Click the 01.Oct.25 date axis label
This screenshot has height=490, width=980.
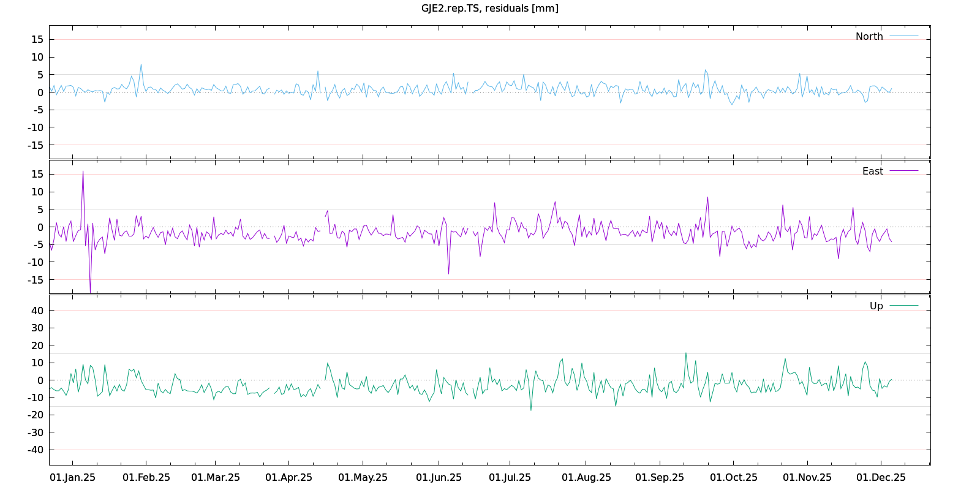733,477
